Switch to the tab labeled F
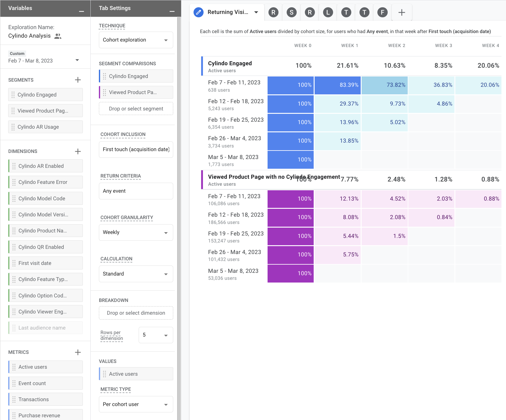Image resolution: width=506 pixels, height=420 pixels. [x=383, y=12]
